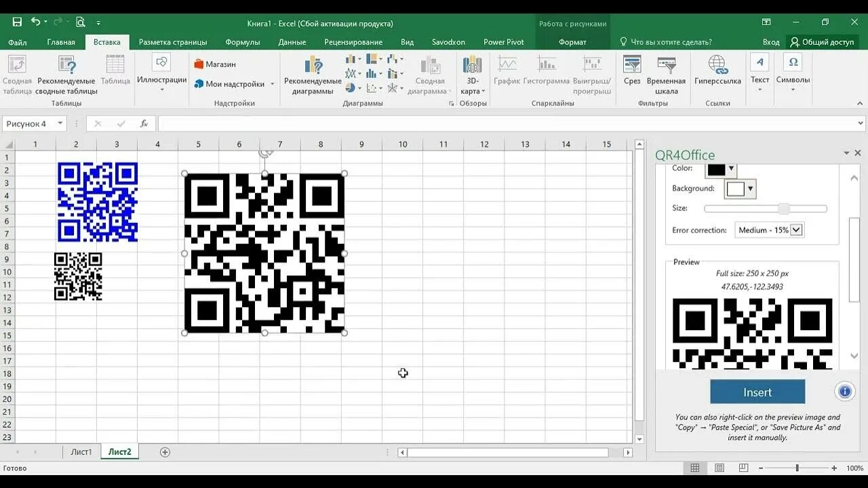The image size is (868, 488).
Task: Open the Формат picture tools tab
Action: pyautogui.click(x=572, y=42)
